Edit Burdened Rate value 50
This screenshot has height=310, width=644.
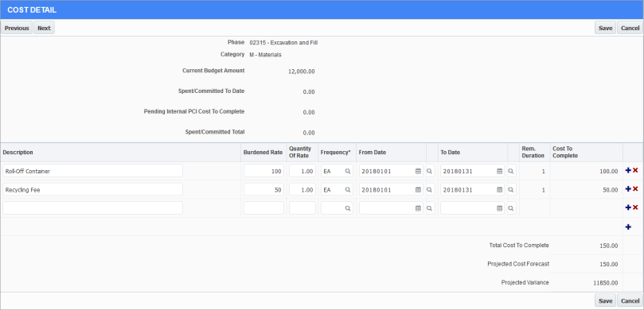click(x=263, y=190)
